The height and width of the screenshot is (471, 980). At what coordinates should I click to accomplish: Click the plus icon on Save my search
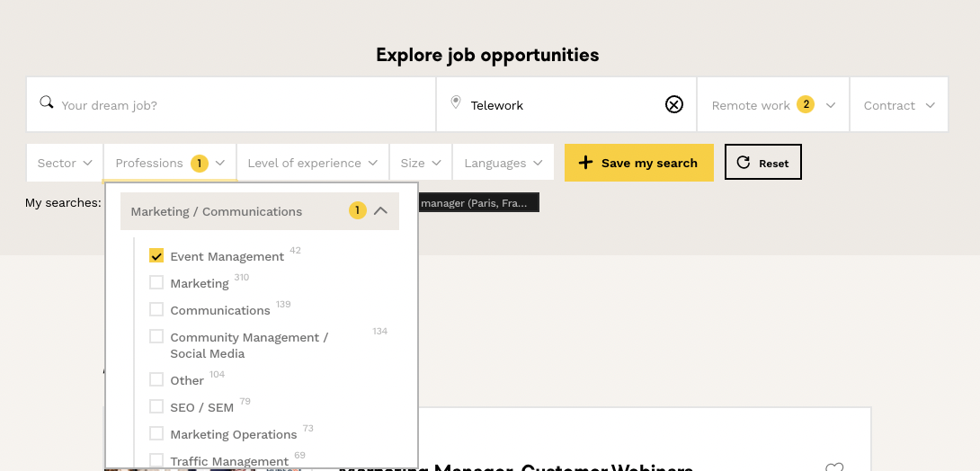click(x=585, y=163)
